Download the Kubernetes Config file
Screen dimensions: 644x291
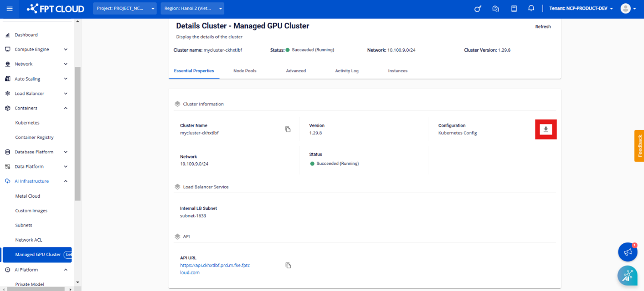coord(546,129)
